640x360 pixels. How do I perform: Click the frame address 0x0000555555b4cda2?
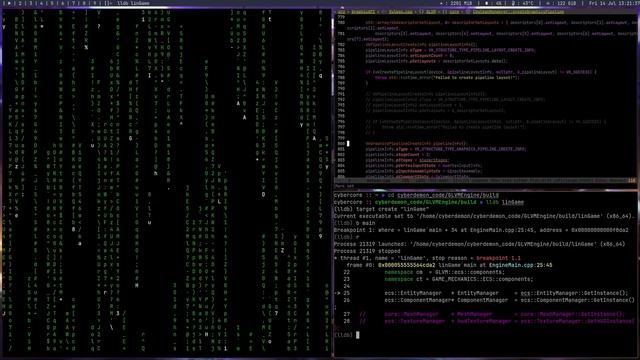tap(407, 265)
